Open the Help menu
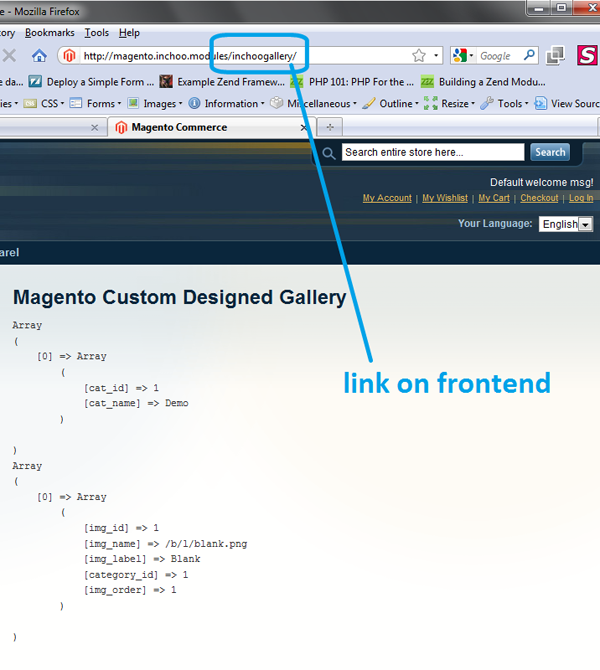Image resolution: width=600 pixels, height=670 pixels. pyautogui.click(x=129, y=33)
